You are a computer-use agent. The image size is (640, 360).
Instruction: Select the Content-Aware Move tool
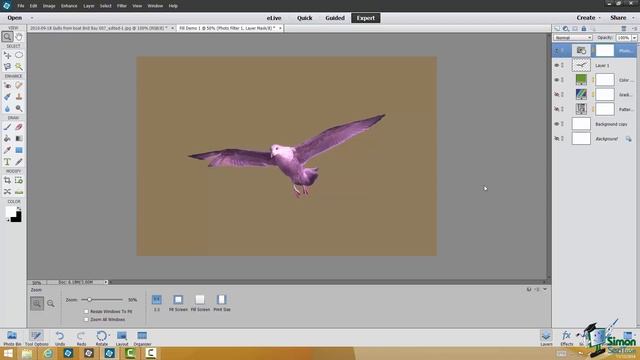click(7, 191)
